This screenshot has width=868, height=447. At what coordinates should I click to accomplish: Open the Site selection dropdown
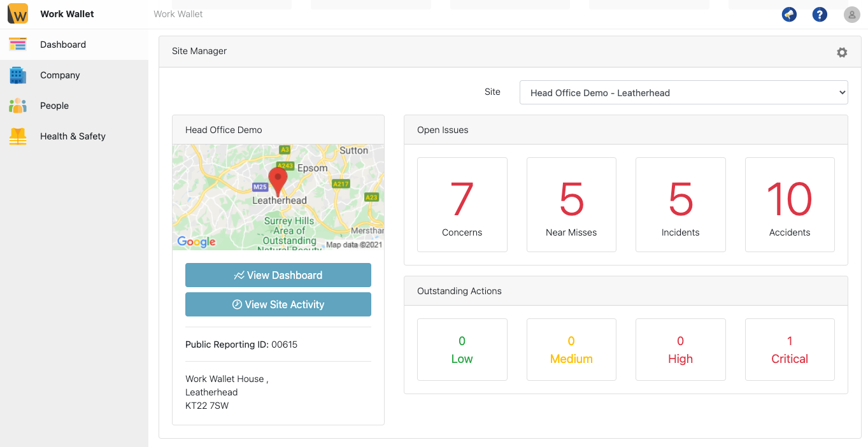tap(683, 92)
